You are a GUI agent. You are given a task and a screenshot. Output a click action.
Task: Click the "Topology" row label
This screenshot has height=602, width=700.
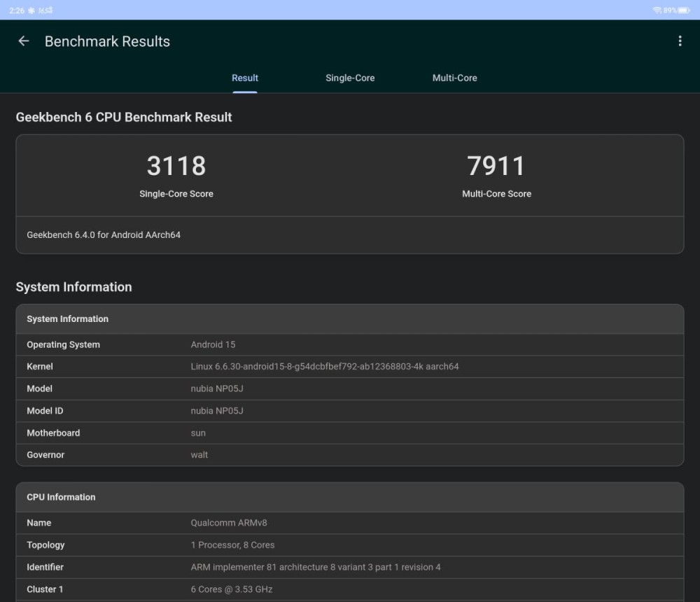(45, 545)
